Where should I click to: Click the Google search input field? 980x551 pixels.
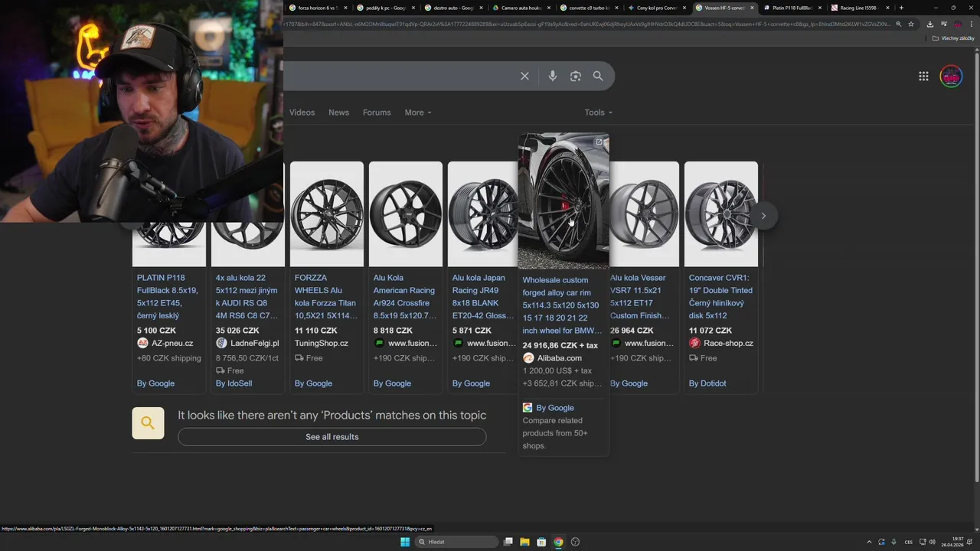(398, 77)
